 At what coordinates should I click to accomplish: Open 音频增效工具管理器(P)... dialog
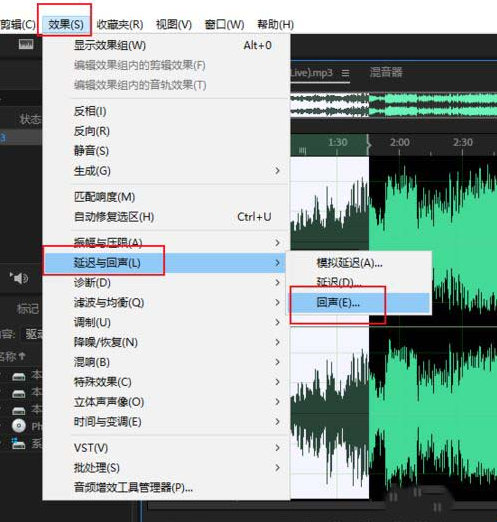pos(166,488)
